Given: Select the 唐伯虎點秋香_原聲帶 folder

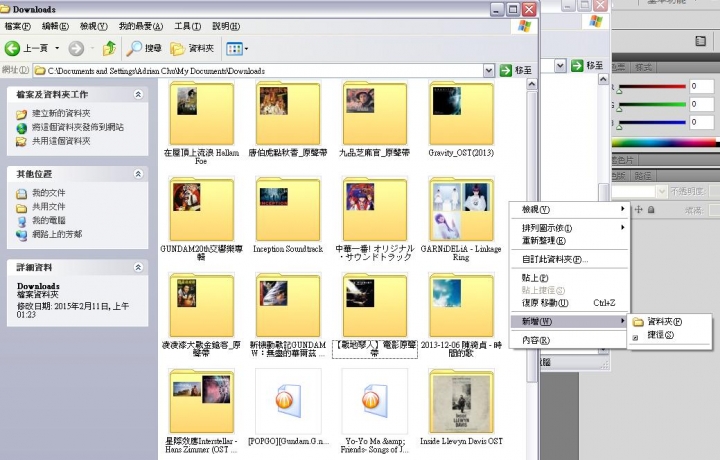Looking at the screenshot, I should coord(287,114).
